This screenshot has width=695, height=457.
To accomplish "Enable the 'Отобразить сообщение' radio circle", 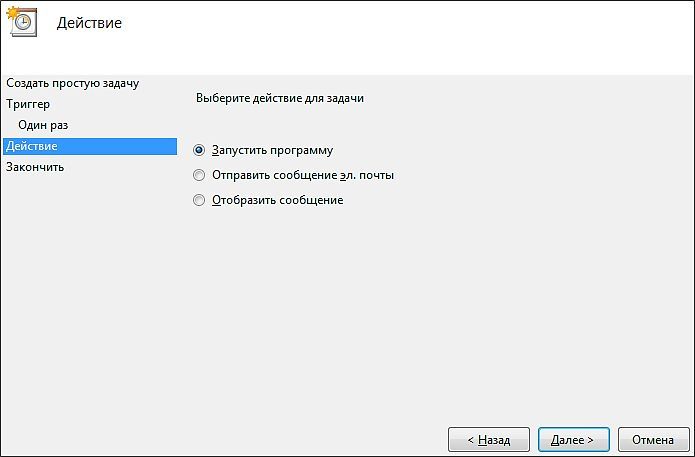I will [199, 200].
